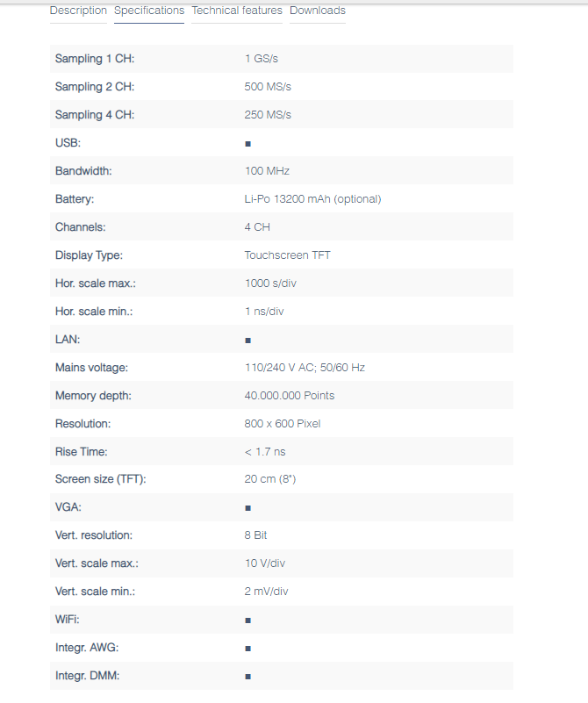The width and height of the screenshot is (588, 703).
Task: Open the Technical features tab
Action: (x=237, y=11)
